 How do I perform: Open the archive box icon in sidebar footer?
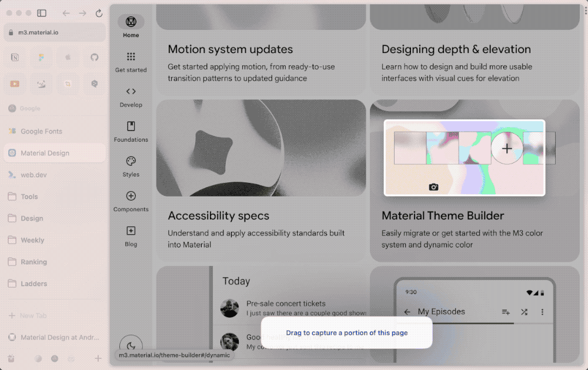pyautogui.click(x=11, y=359)
